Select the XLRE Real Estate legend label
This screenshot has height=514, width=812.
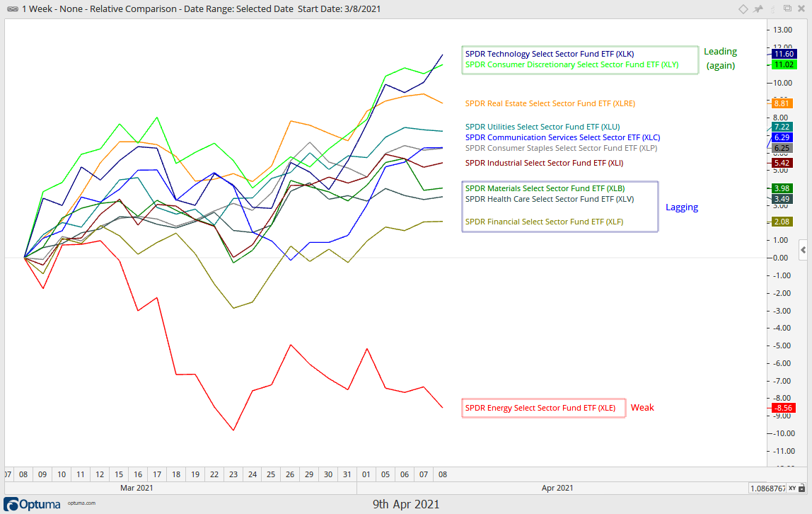pyautogui.click(x=550, y=103)
